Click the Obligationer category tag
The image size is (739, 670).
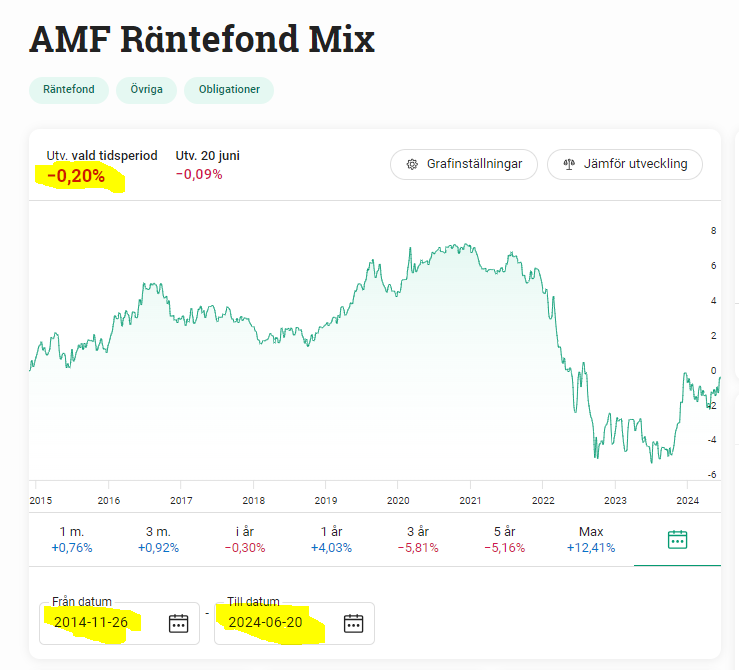tap(229, 90)
